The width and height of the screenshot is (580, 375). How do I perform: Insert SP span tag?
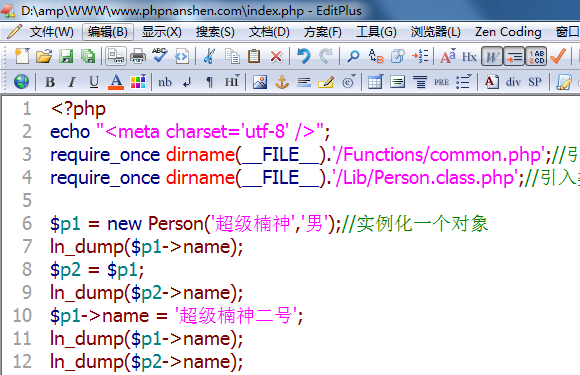[x=535, y=82]
